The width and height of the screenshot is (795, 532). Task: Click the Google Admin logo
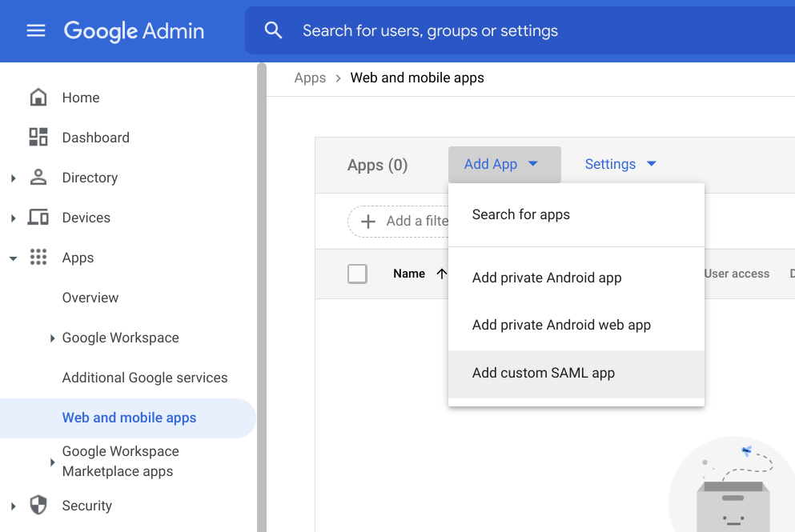pyautogui.click(x=134, y=31)
